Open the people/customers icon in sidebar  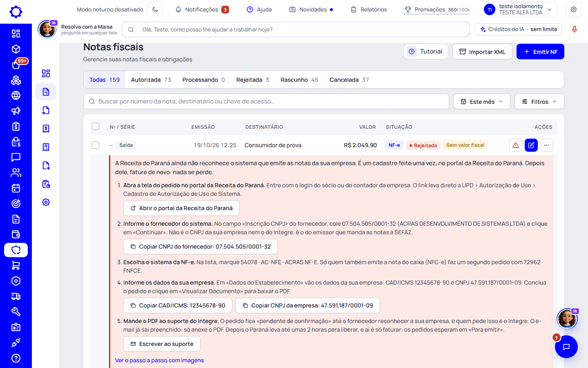(16, 173)
